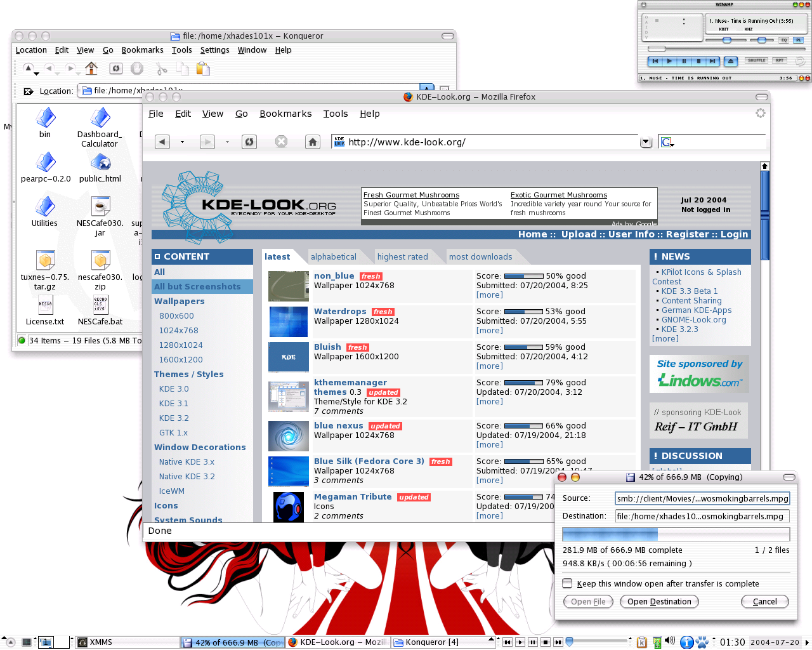Click Winamp song seek bar
This screenshot has width=812, height=650.
pyautogui.click(x=726, y=49)
